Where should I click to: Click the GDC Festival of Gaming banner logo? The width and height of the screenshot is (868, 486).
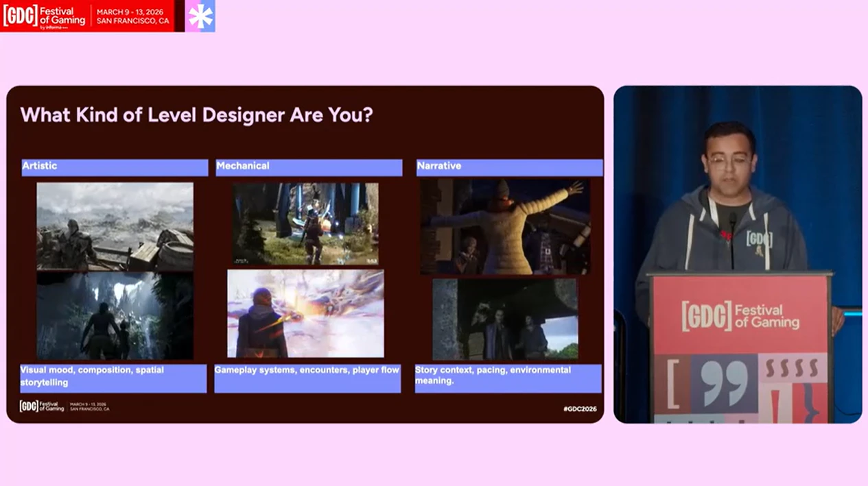click(x=45, y=16)
